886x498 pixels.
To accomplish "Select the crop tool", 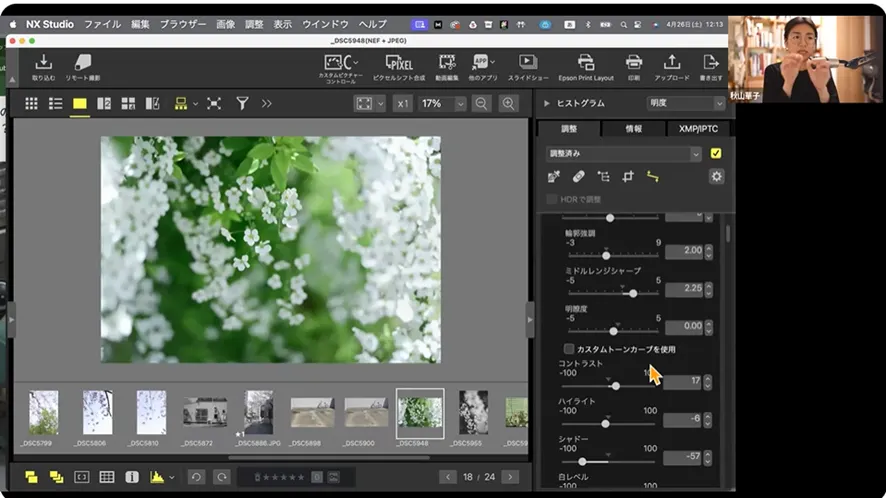I will [x=628, y=177].
